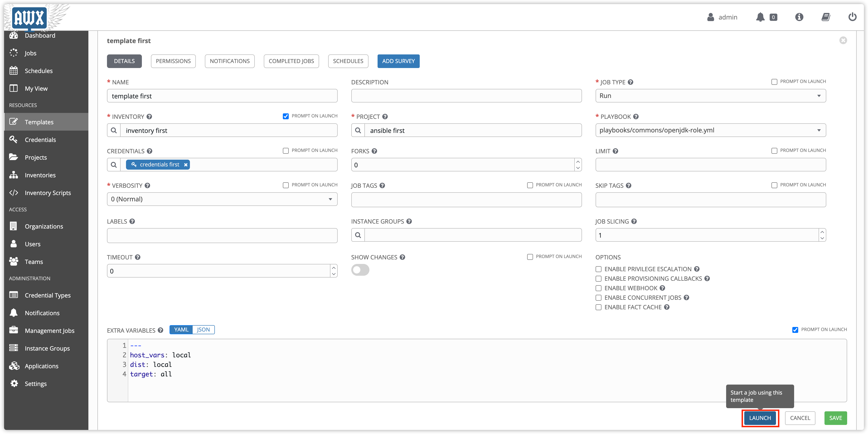Click the Labels input field
The image size is (868, 434).
click(222, 235)
